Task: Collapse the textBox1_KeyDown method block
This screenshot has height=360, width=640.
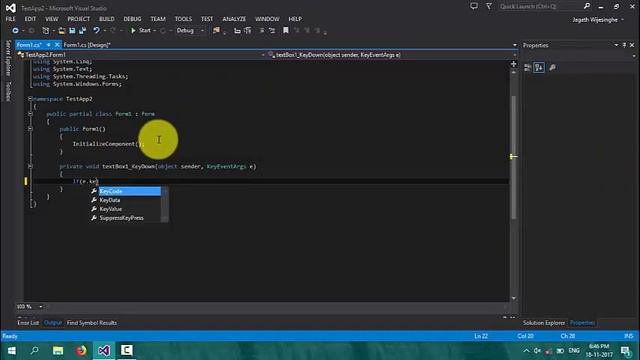Action: (30, 166)
